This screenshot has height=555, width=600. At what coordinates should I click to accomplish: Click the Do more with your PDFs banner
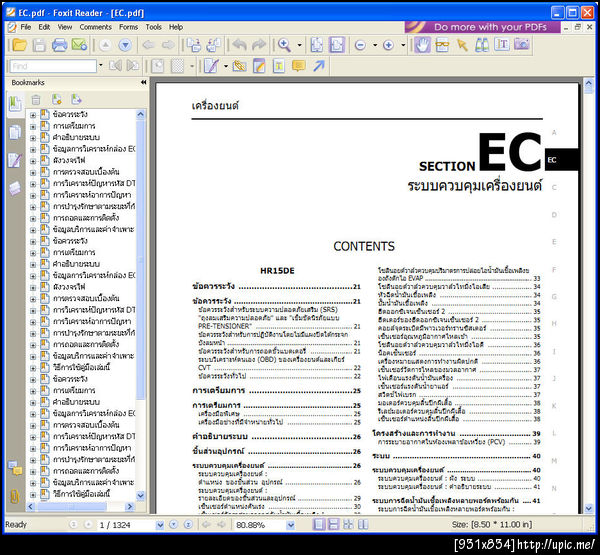482,27
